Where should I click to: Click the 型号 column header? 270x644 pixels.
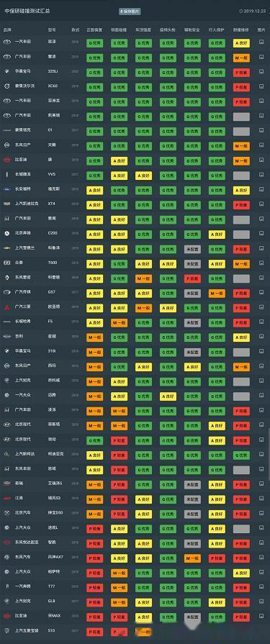[x=52, y=30]
